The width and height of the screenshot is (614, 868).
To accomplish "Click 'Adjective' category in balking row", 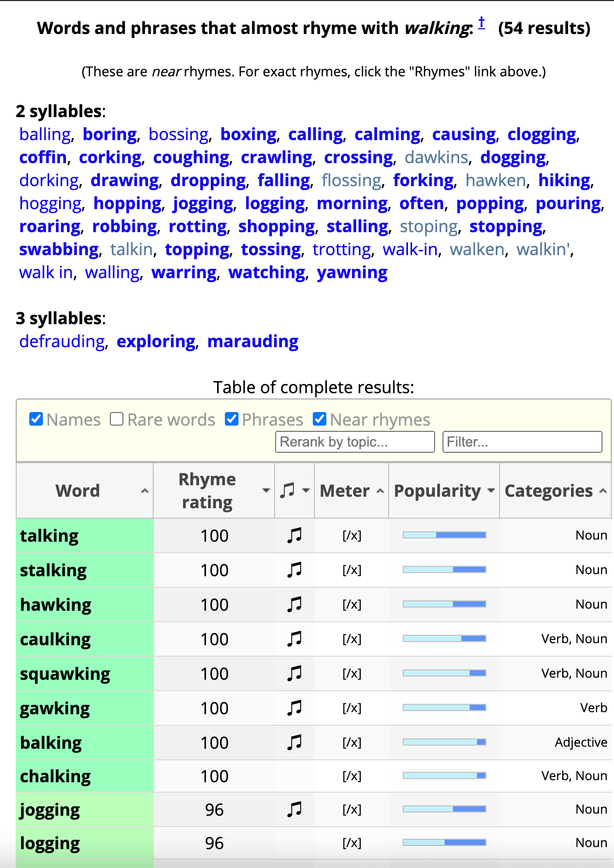I will click(x=581, y=743).
